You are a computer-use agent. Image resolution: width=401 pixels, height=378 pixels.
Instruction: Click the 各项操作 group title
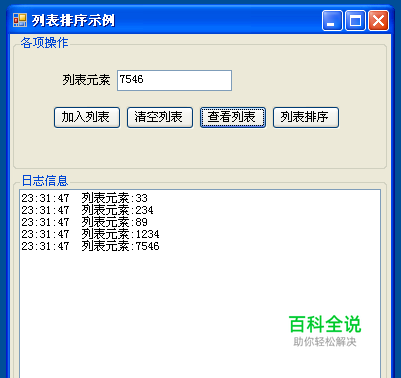coord(44,43)
